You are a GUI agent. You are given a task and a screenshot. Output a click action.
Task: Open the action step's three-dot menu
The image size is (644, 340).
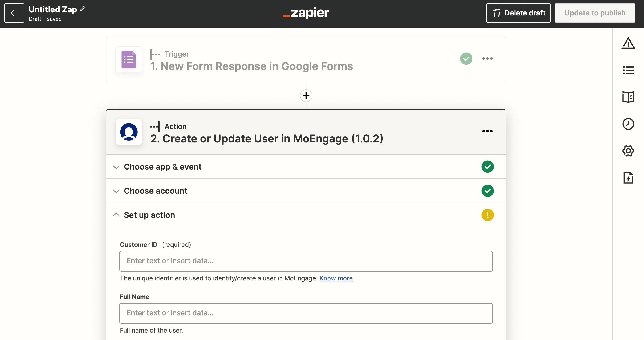coord(487,131)
